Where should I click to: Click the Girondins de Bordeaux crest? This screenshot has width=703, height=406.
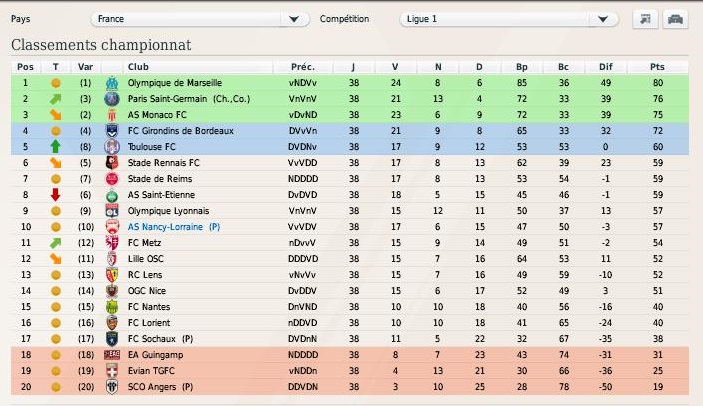tap(112, 131)
